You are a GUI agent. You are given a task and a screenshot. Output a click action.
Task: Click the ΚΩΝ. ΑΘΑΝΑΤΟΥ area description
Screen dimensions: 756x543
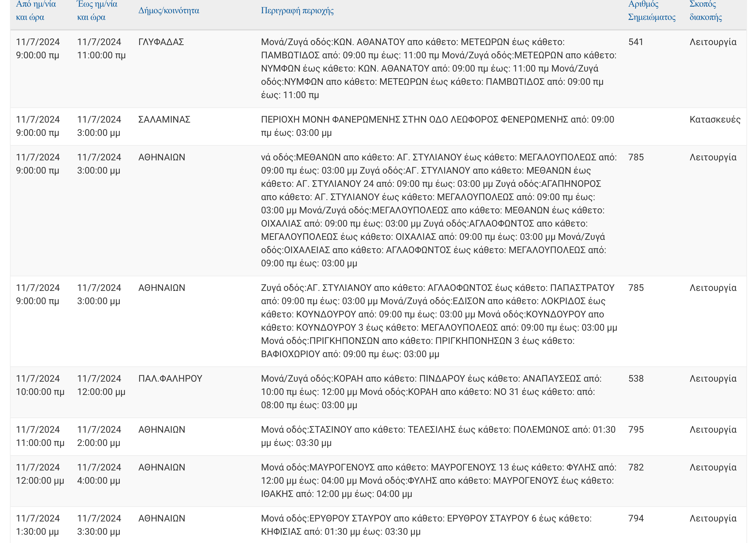[x=439, y=68]
